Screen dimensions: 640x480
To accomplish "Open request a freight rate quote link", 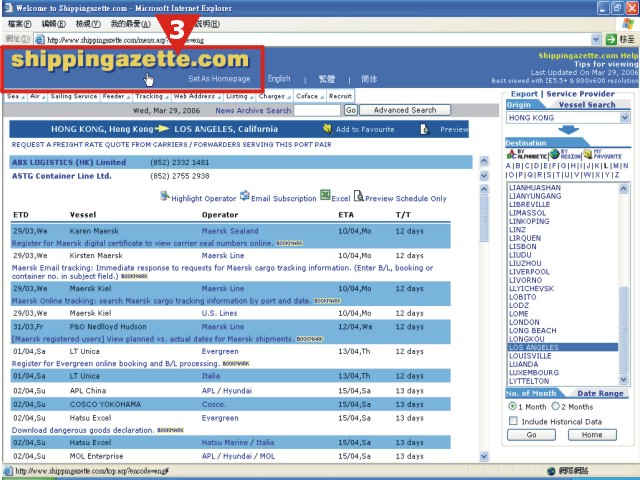I will pos(171,144).
